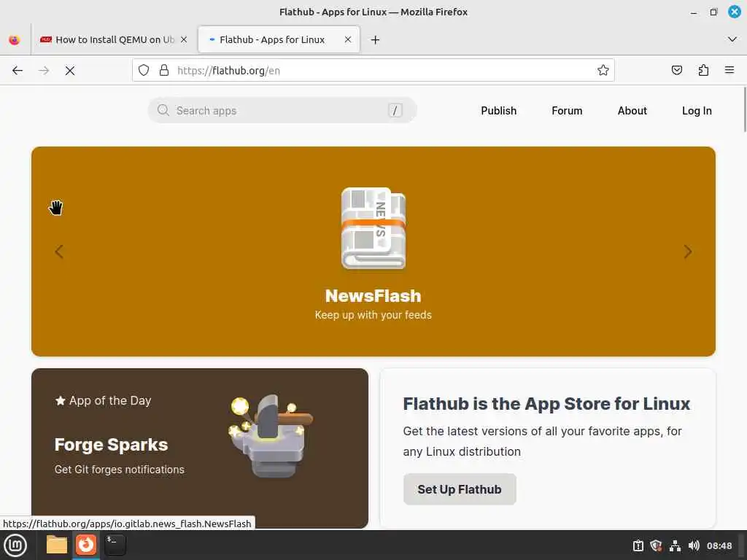The height and width of the screenshot is (560, 747).
Task: Open the About page link
Action: pyautogui.click(x=632, y=111)
